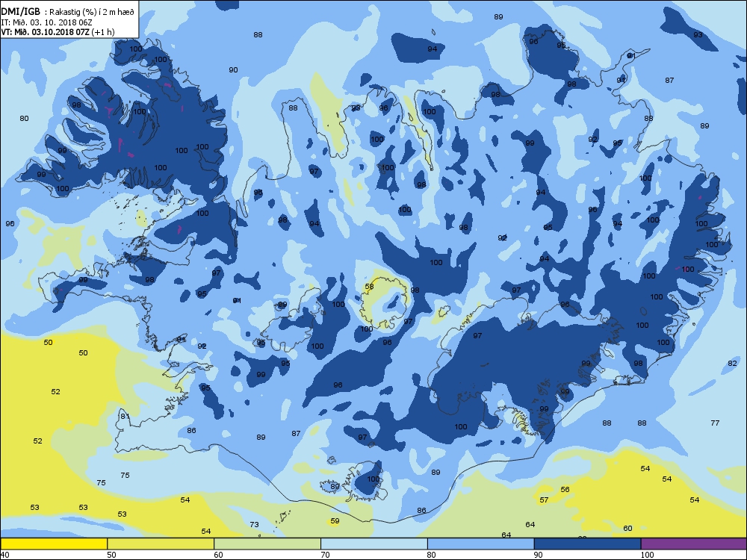Click the map value "58" on the glacier

click(369, 287)
